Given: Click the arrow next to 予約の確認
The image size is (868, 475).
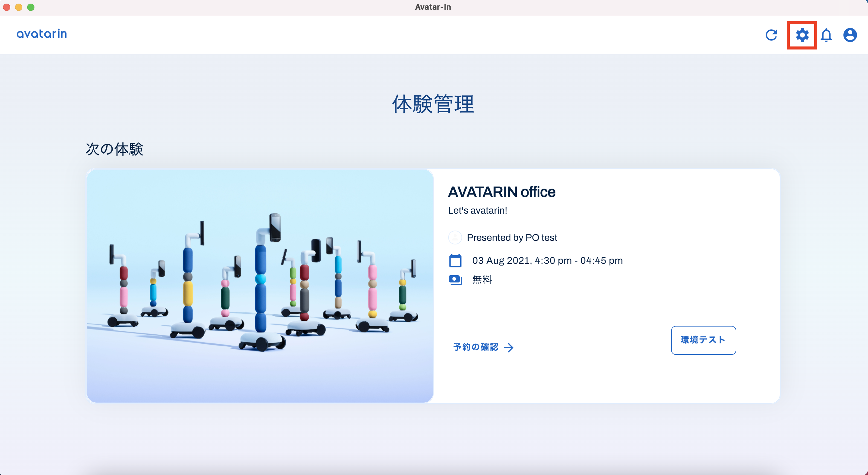Looking at the screenshot, I should [x=509, y=347].
